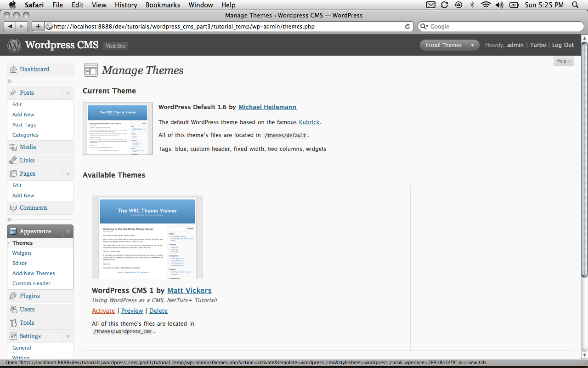Click the Comments bubble icon

click(x=13, y=208)
